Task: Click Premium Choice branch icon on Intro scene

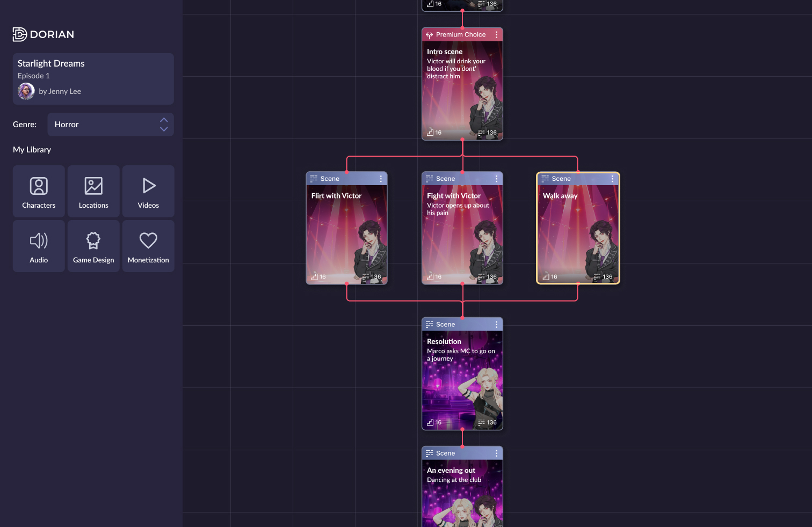Action: (x=429, y=35)
